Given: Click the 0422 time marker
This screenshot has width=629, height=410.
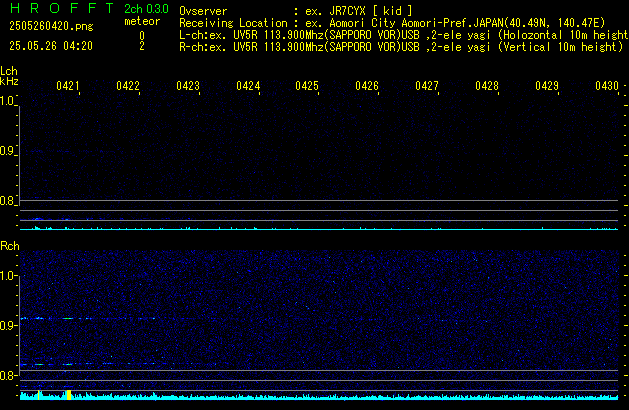Looking at the screenshot, I should [128, 86].
